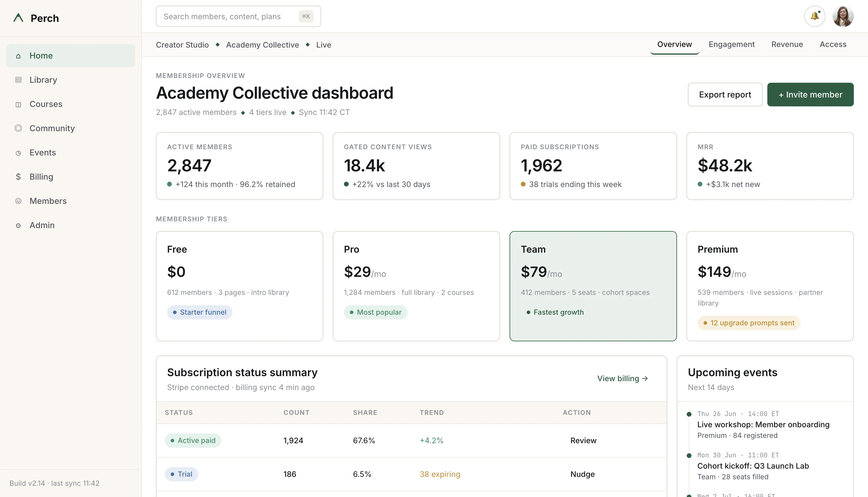Click Invite member button
868x497 pixels.
[810, 95]
